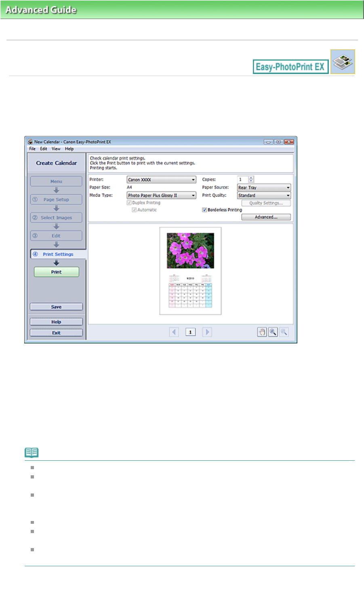Click the Copies input field
This screenshot has width=364, height=595.
243,180
